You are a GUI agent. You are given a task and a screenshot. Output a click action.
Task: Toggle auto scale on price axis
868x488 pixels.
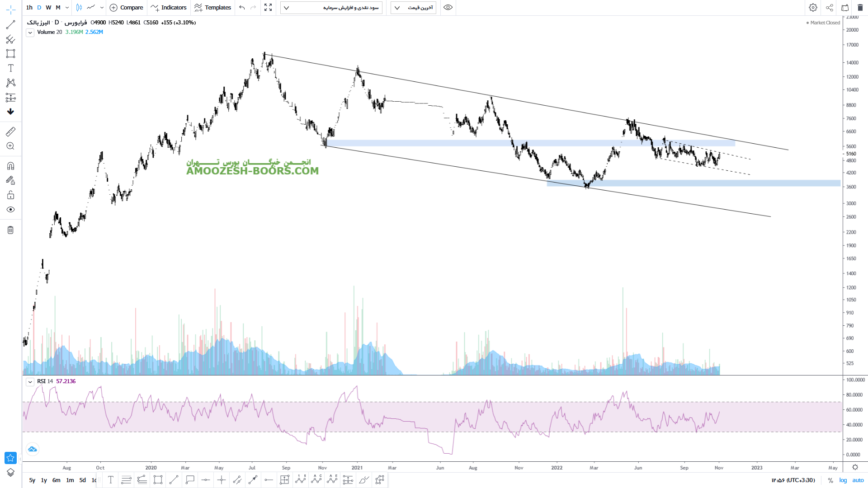(858, 480)
